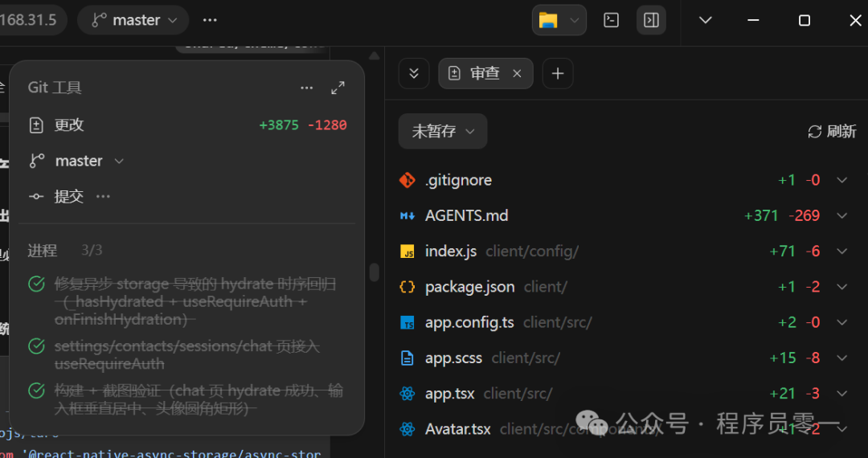Expand app.config.ts diff chevron
868x458 pixels.
842,322
